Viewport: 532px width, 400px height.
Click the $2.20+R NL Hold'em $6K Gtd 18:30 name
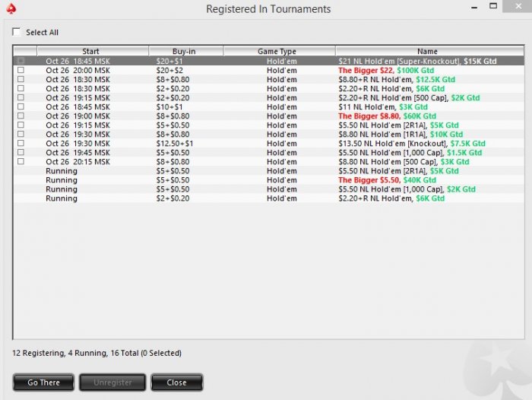tap(391, 88)
